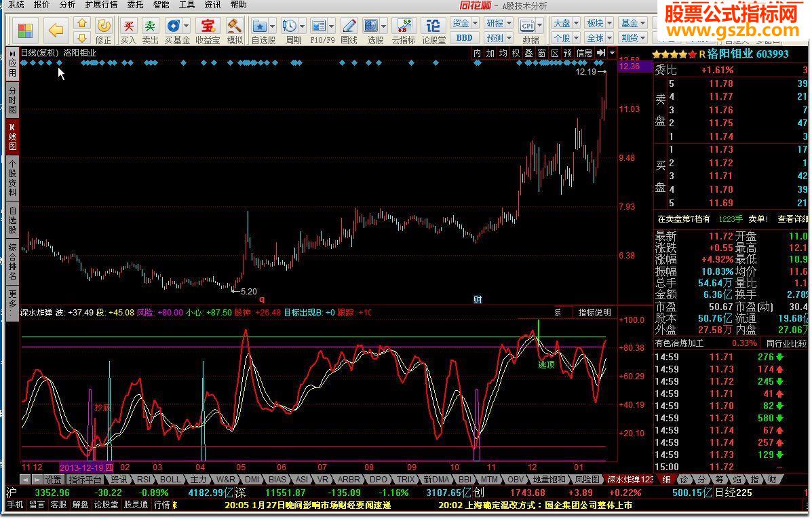Image resolution: width=812 pixels, height=519 pixels.
Task: Click the scrolling news headline 上海确定混改方式
Action: tap(535, 505)
